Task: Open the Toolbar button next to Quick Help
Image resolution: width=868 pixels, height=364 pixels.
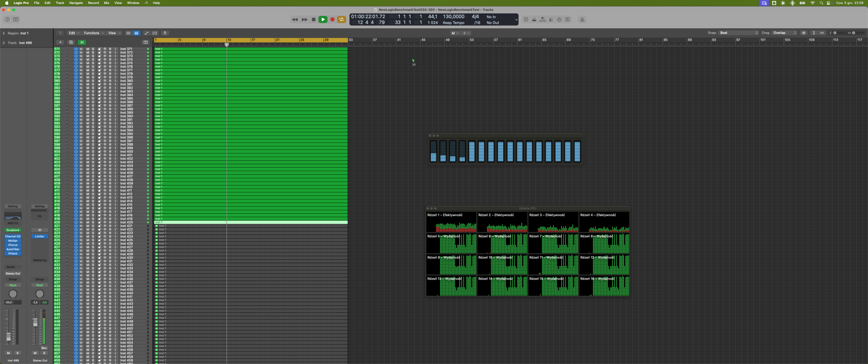Action: [x=16, y=20]
